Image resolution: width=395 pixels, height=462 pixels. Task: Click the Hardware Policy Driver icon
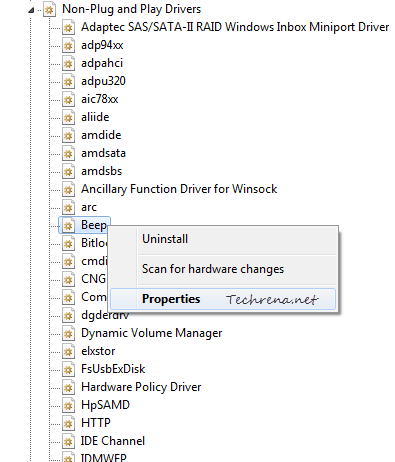point(68,387)
